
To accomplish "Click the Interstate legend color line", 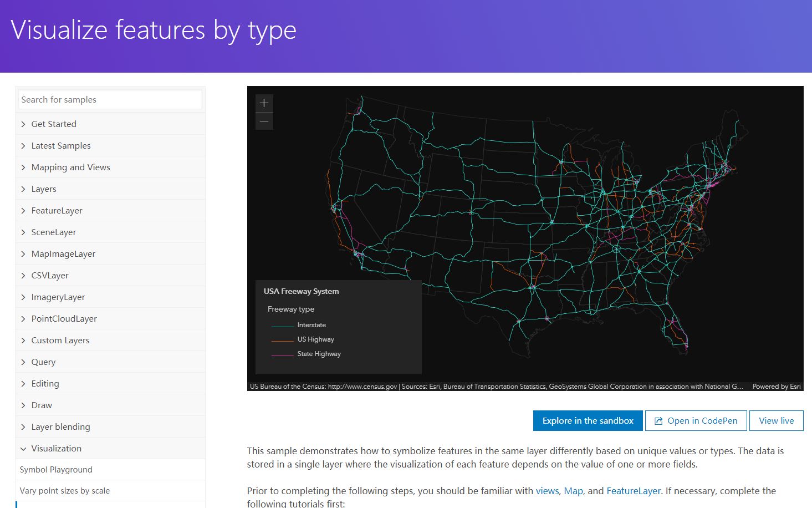I will 282,324.
